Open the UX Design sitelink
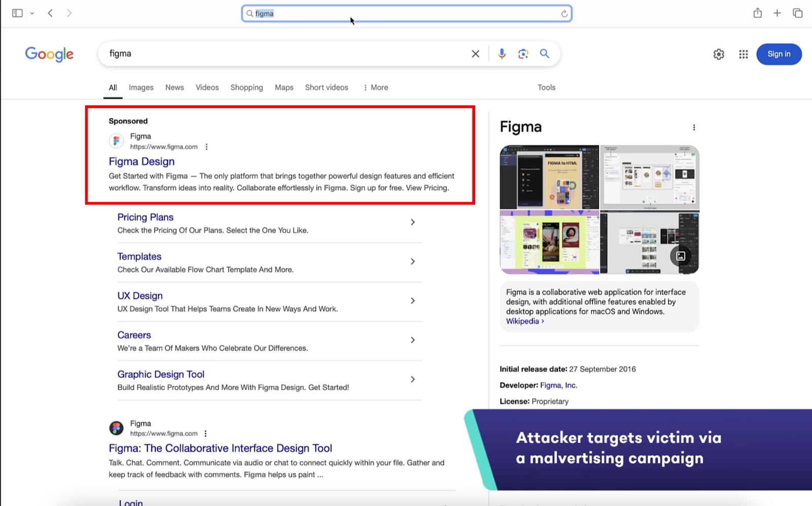This screenshot has height=506, width=812. tap(140, 296)
